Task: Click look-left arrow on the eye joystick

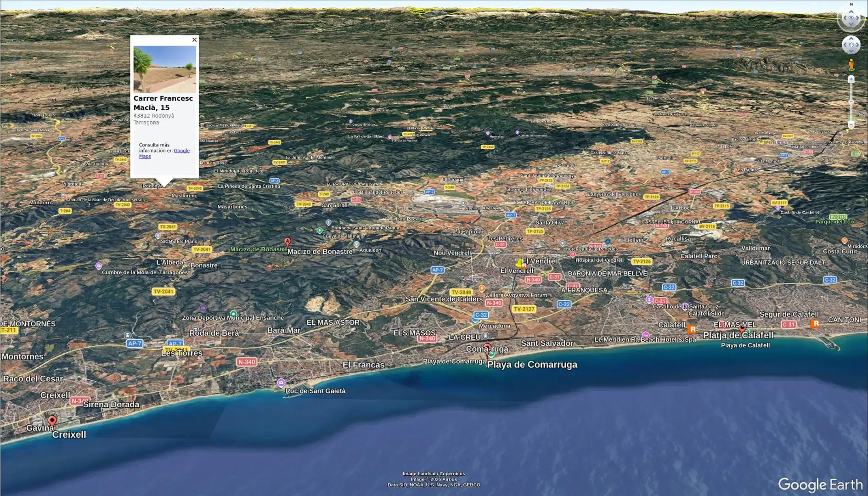Action: point(844,18)
